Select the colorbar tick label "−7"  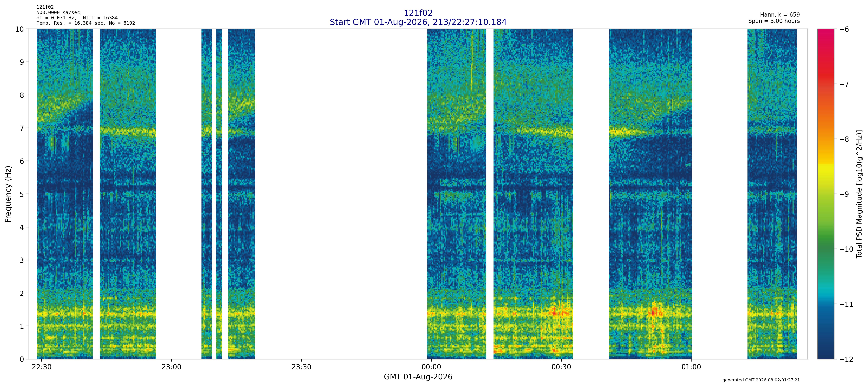pos(844,84)
